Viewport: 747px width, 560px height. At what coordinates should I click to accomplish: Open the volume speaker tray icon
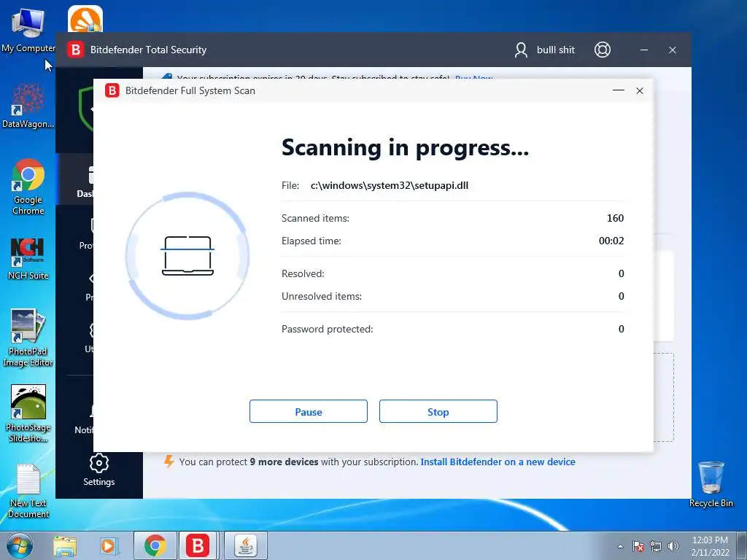(x=673, y=546)
